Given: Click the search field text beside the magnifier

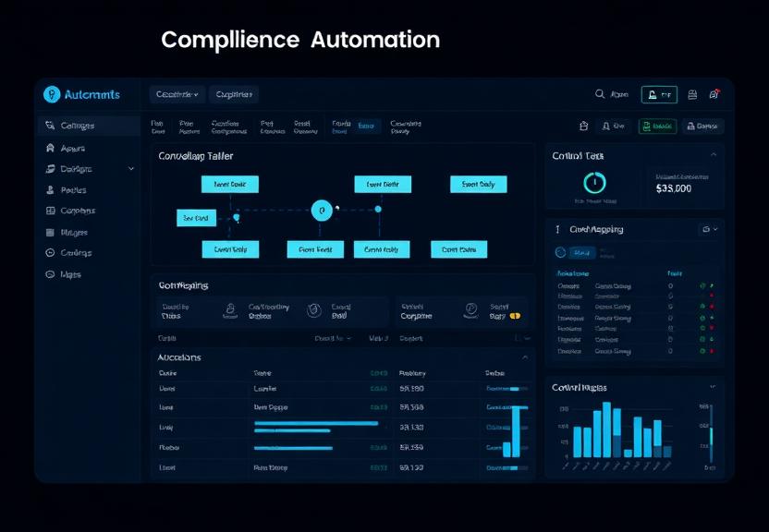Looking at the screenshot, I should pos(619,94).
